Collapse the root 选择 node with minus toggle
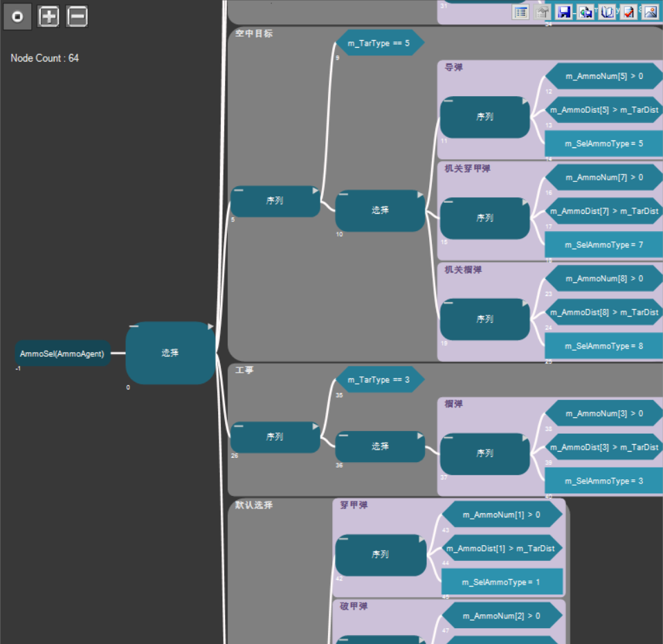 point(134,326)
